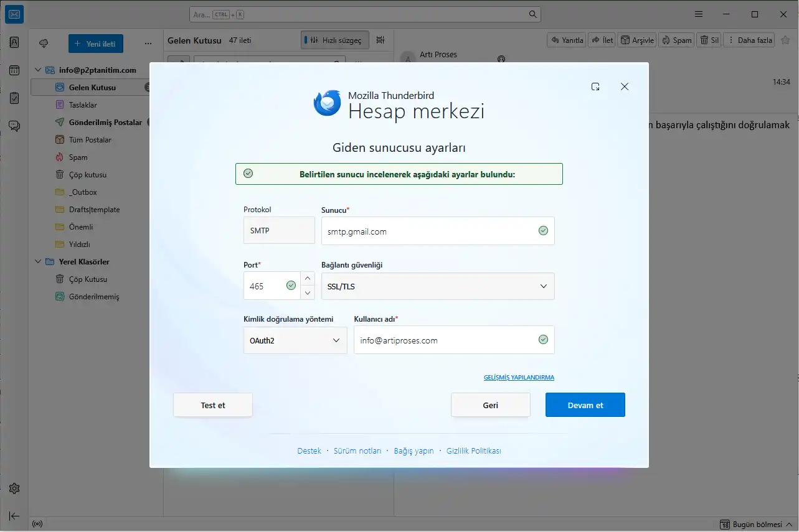Image resolution: width=799 pixels, height=532 pixels.
Task: Click the Test et button
Action: click(x=213, y=405)
